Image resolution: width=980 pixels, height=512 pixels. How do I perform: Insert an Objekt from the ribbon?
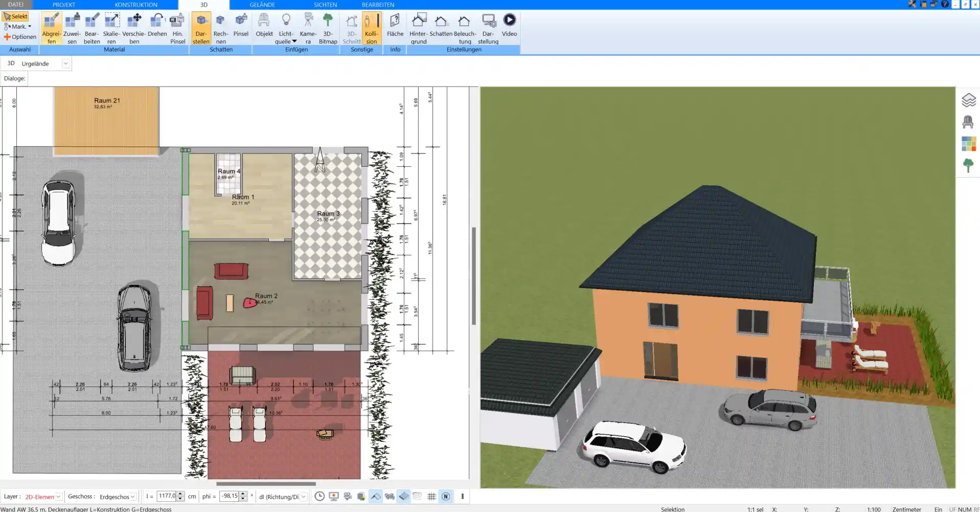(x=264, y=25)
